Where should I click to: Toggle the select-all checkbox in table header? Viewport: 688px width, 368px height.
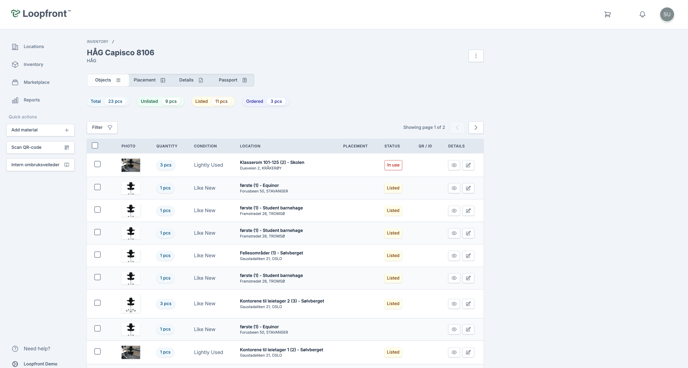click(95, 146)
